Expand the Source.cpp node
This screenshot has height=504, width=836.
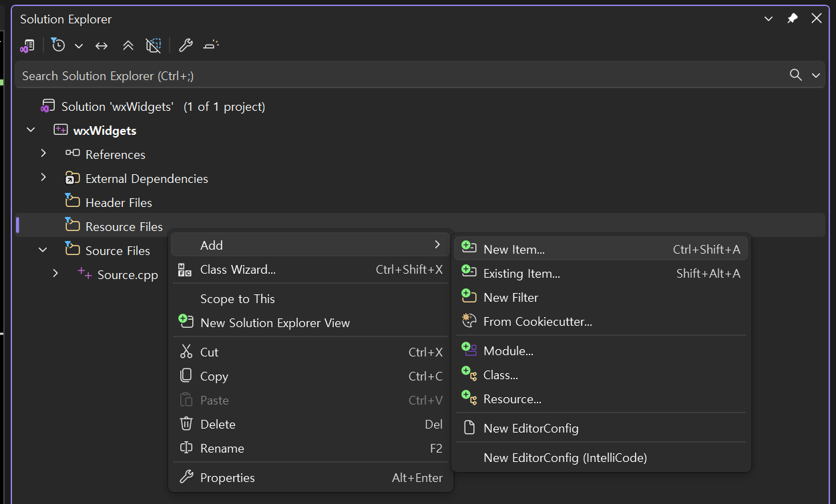[55, 274]
